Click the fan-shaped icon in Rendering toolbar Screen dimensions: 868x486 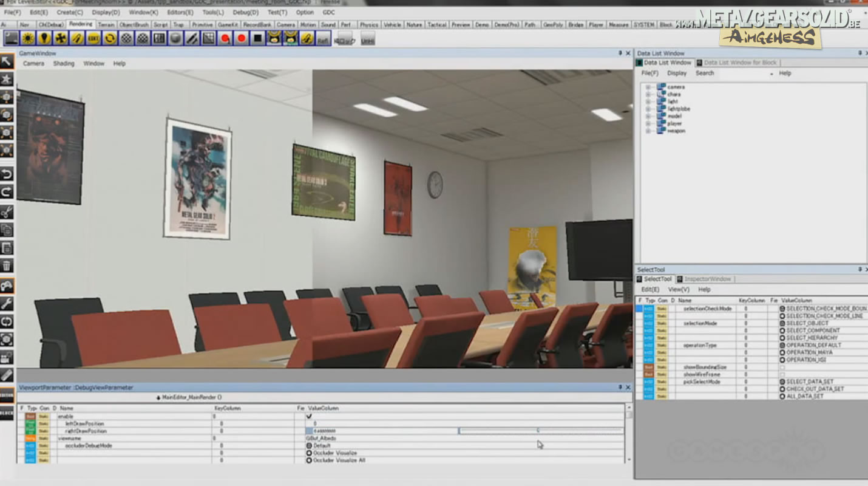point(60,38)
